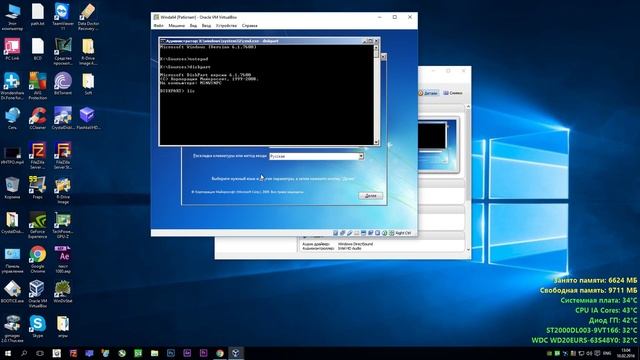Click the 'Занято памяти: 6624 МБ' widget line
This screenshot has height=360, width=640.
(x=595, y=280)
